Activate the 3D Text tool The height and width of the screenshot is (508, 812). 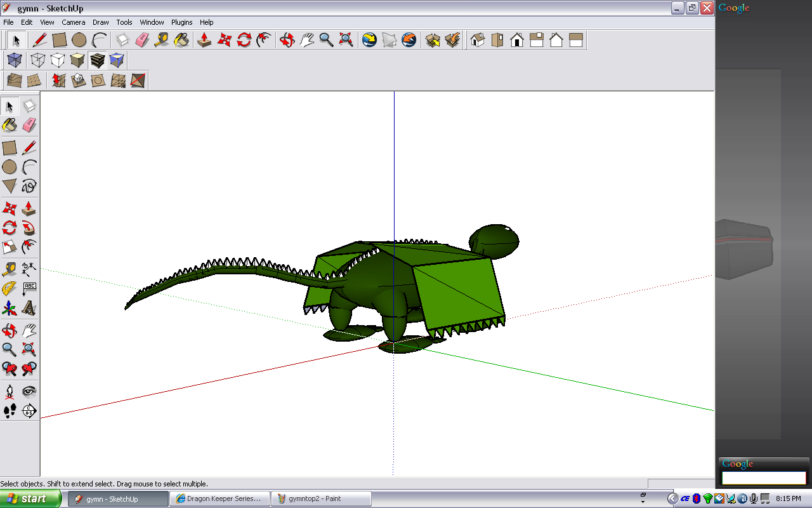[29, 308]
